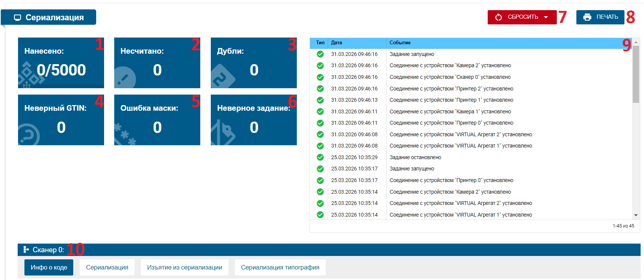Viewport: 644px width, 280px height.
Task: Click 'Камера 2' event at 25.03.2026 10:35:14
Action: 450,192
